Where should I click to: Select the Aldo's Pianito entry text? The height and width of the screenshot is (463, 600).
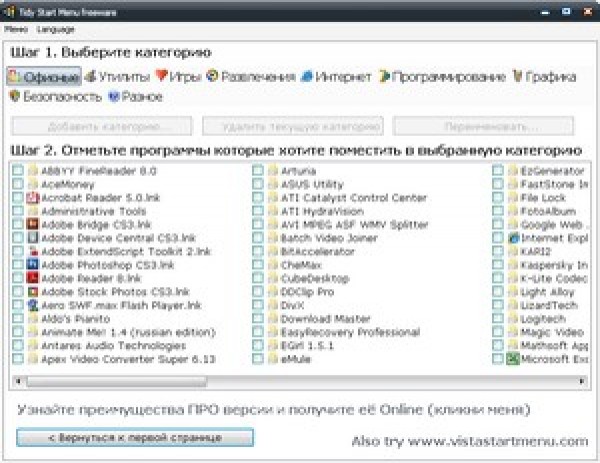pos(76,319)
